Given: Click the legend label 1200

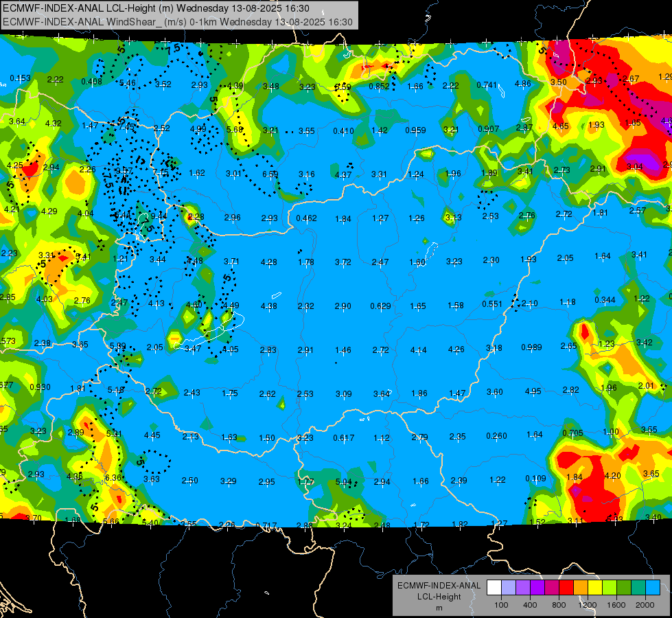Looking at the screenshot, I should click(x=587, y=605).
